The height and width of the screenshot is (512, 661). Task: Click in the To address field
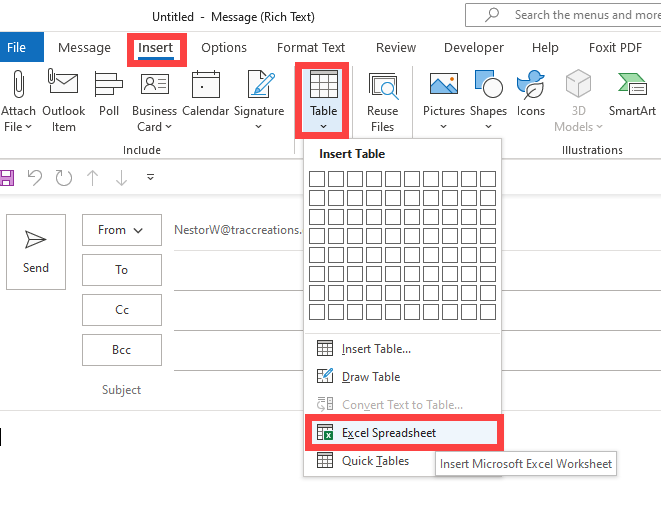(238, 270)
